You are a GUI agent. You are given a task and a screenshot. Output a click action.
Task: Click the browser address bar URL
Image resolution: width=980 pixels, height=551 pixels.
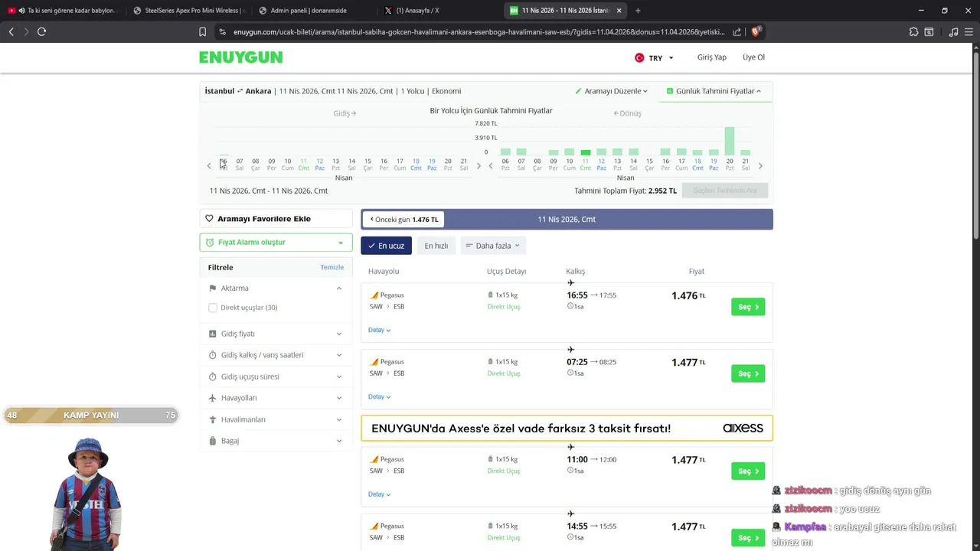pyautogui.click(x=479, y=31)
